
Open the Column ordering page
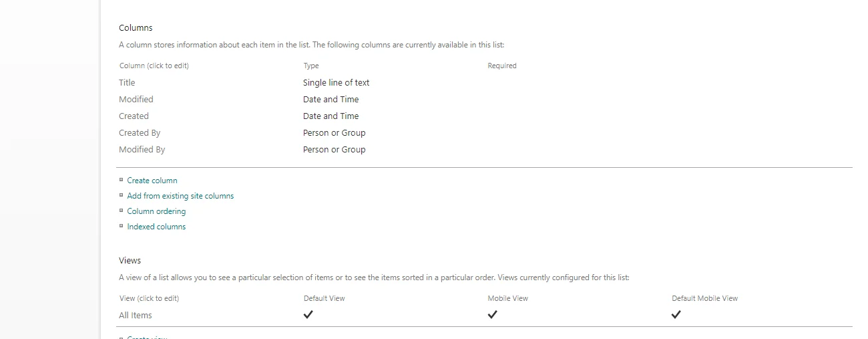click(156, 211)
